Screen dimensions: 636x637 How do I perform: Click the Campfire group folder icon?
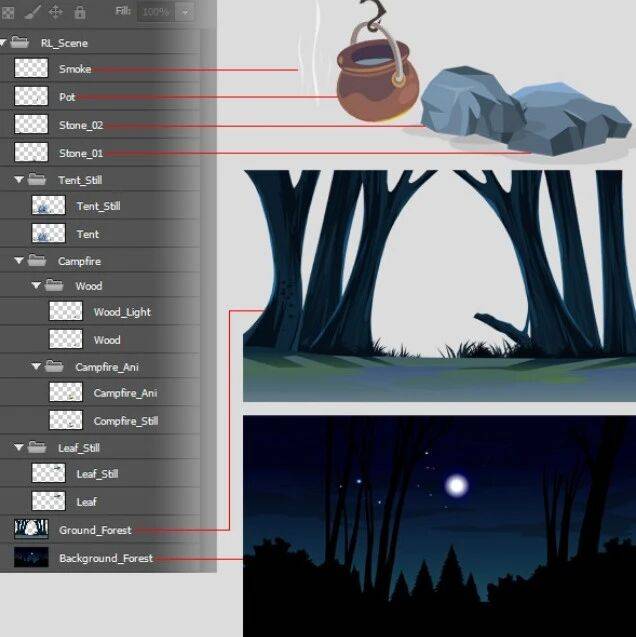pyautogui.click(x=38, y=261)
